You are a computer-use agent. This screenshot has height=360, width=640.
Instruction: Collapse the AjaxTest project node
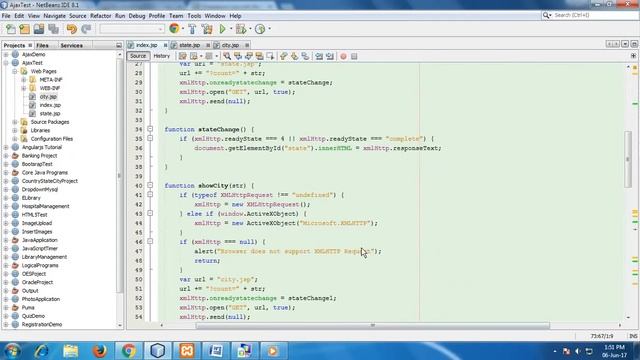[x=6, y=63]
